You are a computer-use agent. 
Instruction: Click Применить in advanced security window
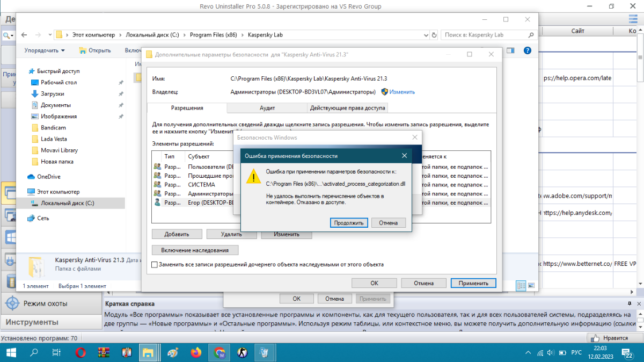click(474, 283)
